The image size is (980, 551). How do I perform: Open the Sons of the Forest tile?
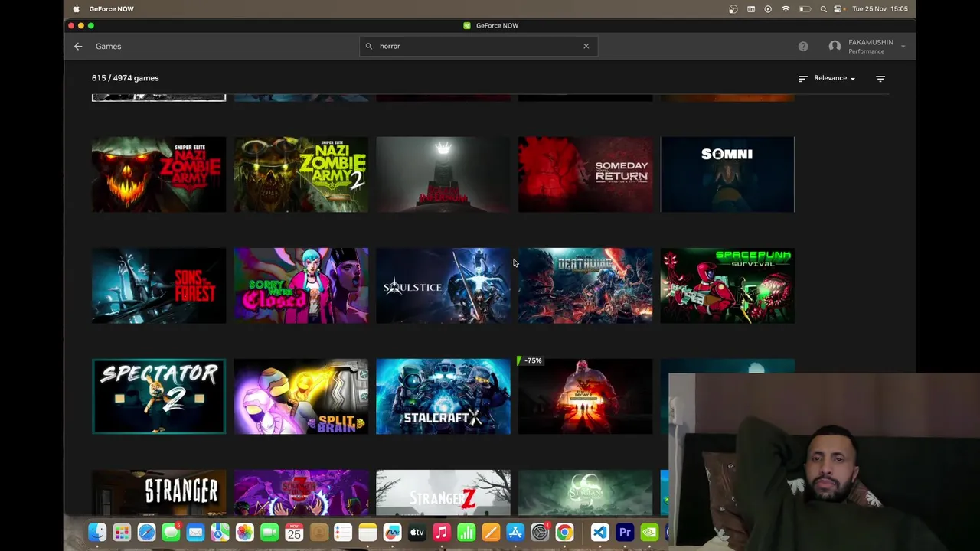[158, 285]
